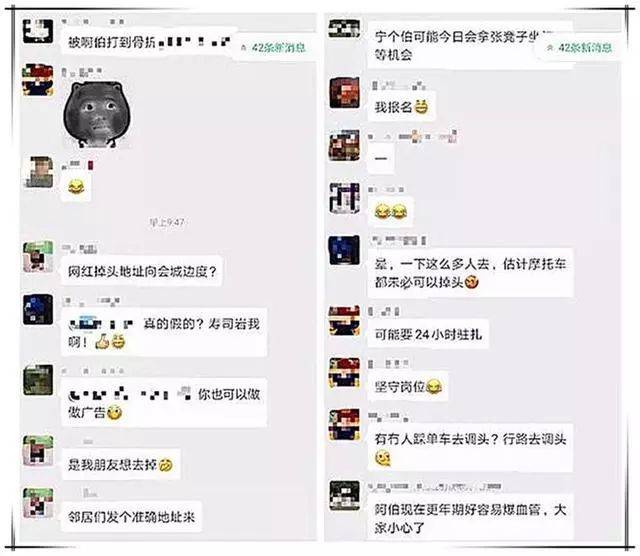
Task: Tap avatar beside "你也可以做做广告" message
Action: click(x=38, y=380)
